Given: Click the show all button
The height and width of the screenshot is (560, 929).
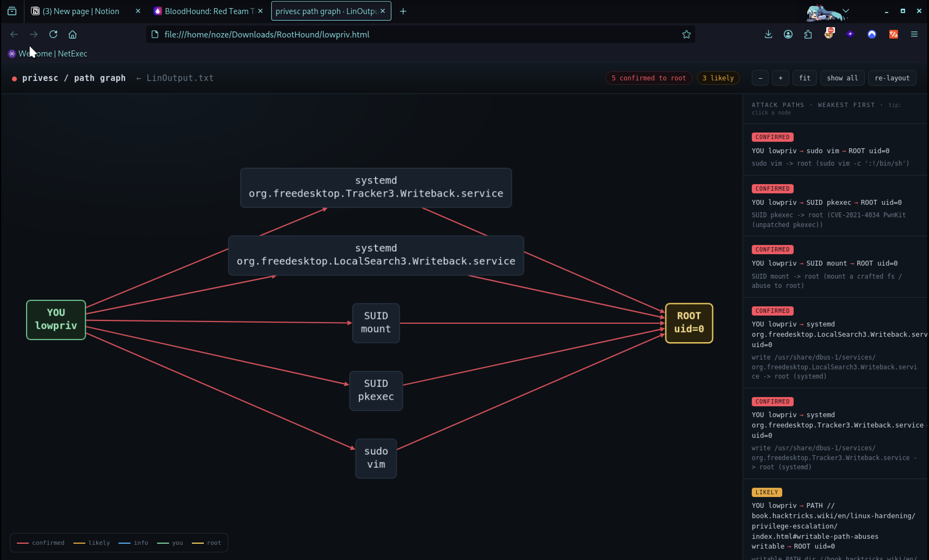Looking at the screenshot, I should point(842,78).
